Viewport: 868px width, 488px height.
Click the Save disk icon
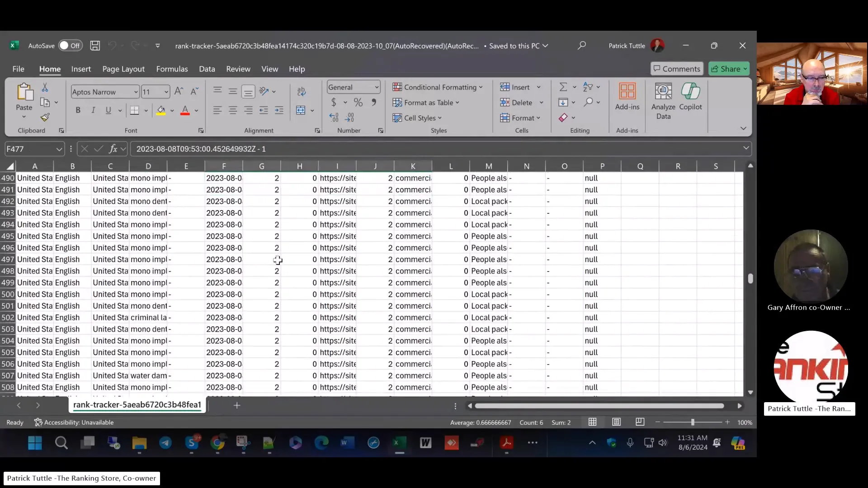coord(95,46)
